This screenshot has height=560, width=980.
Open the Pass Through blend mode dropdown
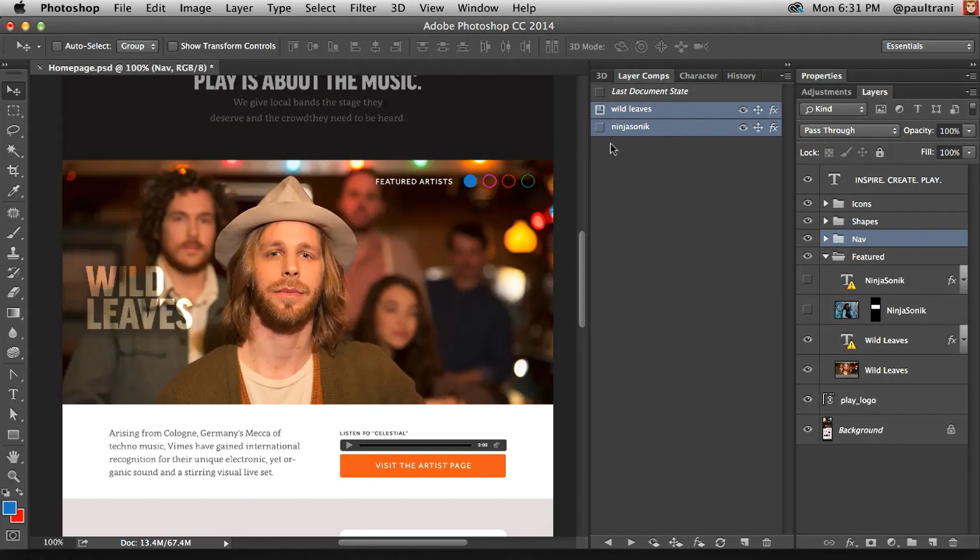pyautogui.click(x=849, y=131)
